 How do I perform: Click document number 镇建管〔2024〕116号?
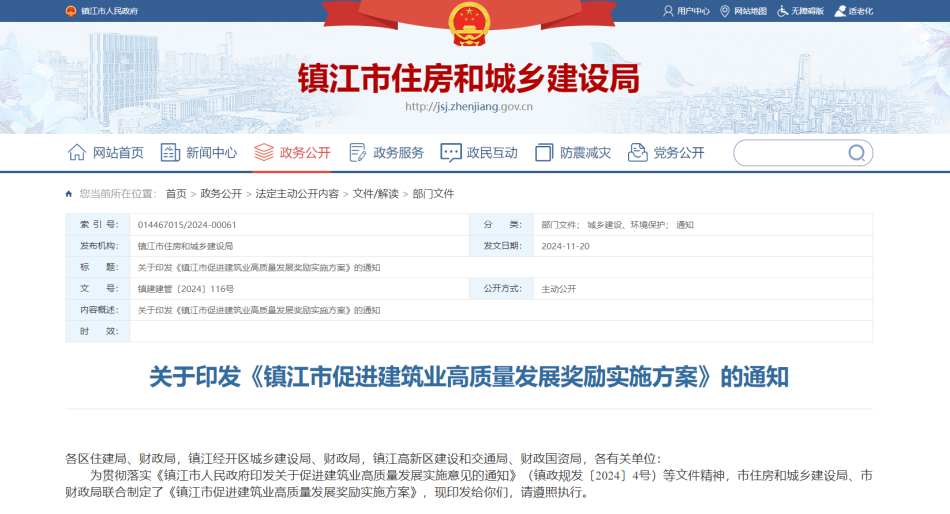coord(186,289)
